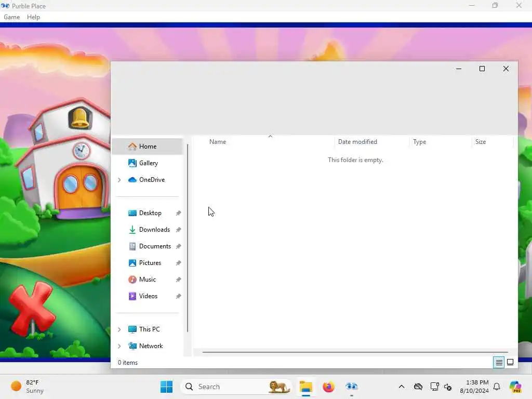Screen dimensions: 532x399
Task: Click the red X sign in Purble Place
Action: (32, 308)
